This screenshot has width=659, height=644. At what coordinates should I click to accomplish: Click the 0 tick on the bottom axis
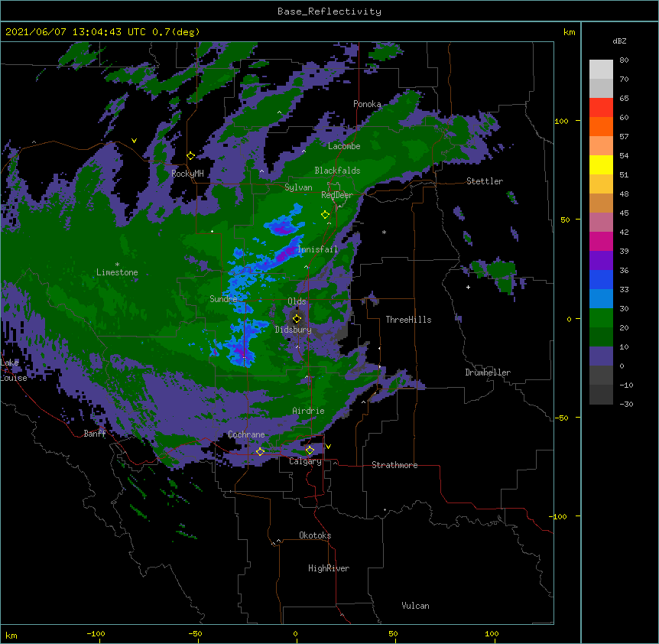295,634
